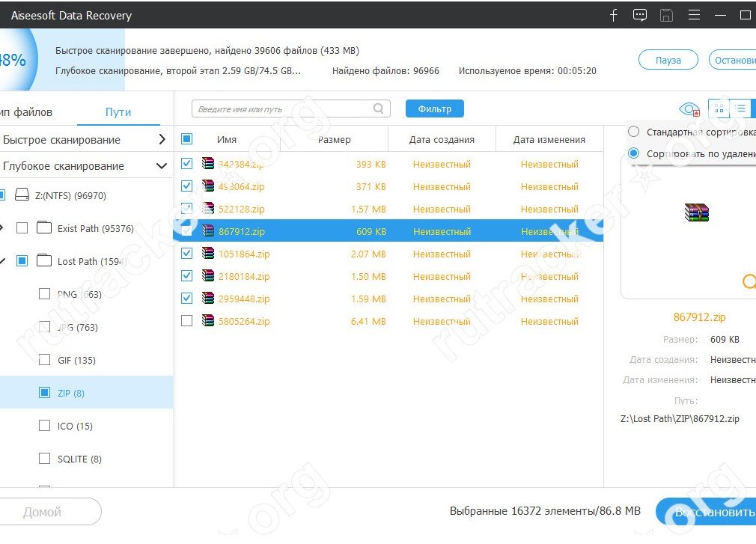Viewport: 756px width, 544px height.
Task: Select the ZIP (8) tree item label
Action: pyautogui.click(x=71, y=393)
